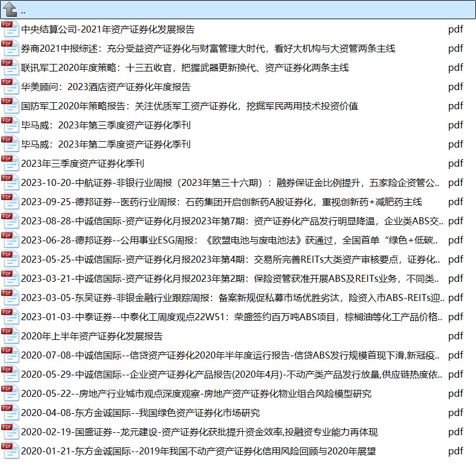Click PDF icon for 2020-05-29 中诚信国际 file
The image size is (476, 466).
10,374
